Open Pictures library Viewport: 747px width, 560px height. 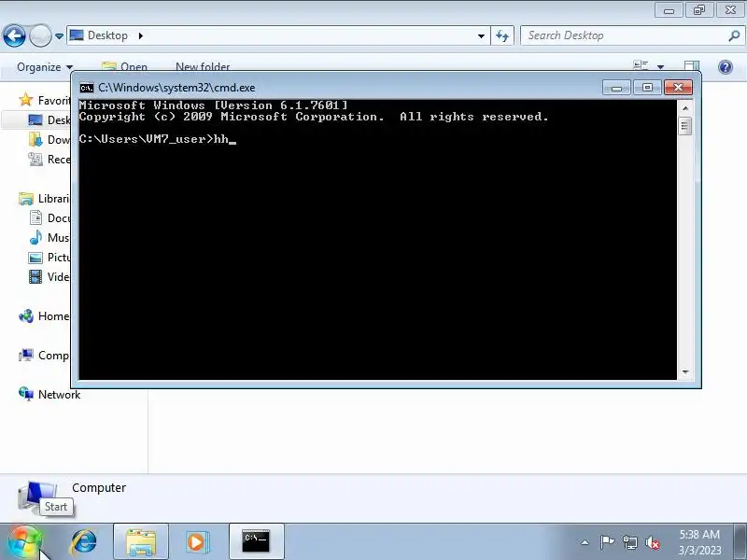click(49, 258)
